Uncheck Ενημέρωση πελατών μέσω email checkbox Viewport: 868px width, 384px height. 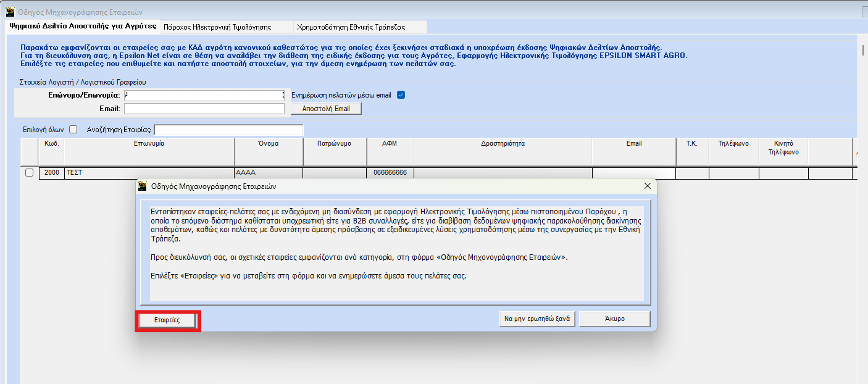click(401, 95)
